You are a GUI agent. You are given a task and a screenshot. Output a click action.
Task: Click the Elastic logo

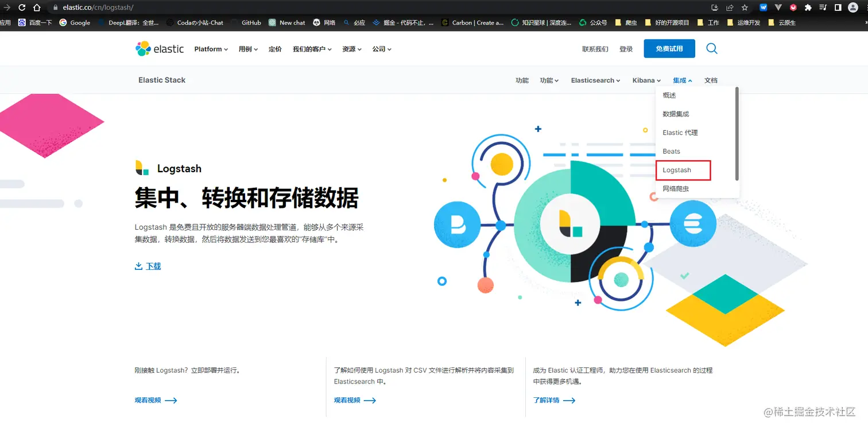(160, 49)
